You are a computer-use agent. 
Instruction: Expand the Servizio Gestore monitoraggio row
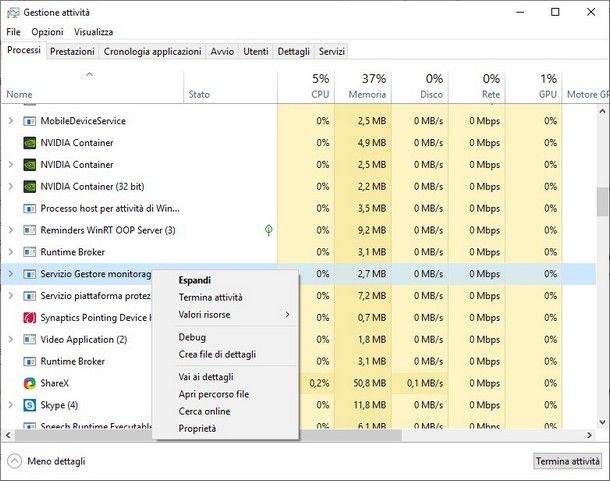pyautogui.click(x=11, y=274)
